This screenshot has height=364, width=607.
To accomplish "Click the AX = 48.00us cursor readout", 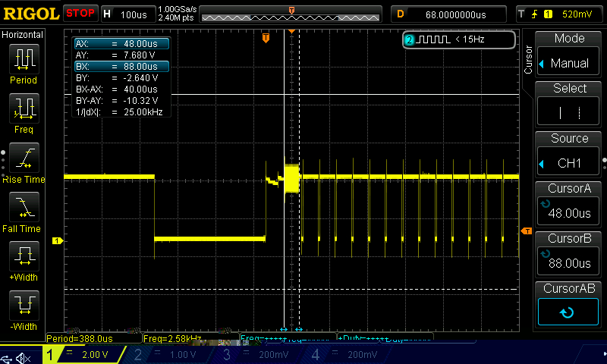I will pos(121,44).
